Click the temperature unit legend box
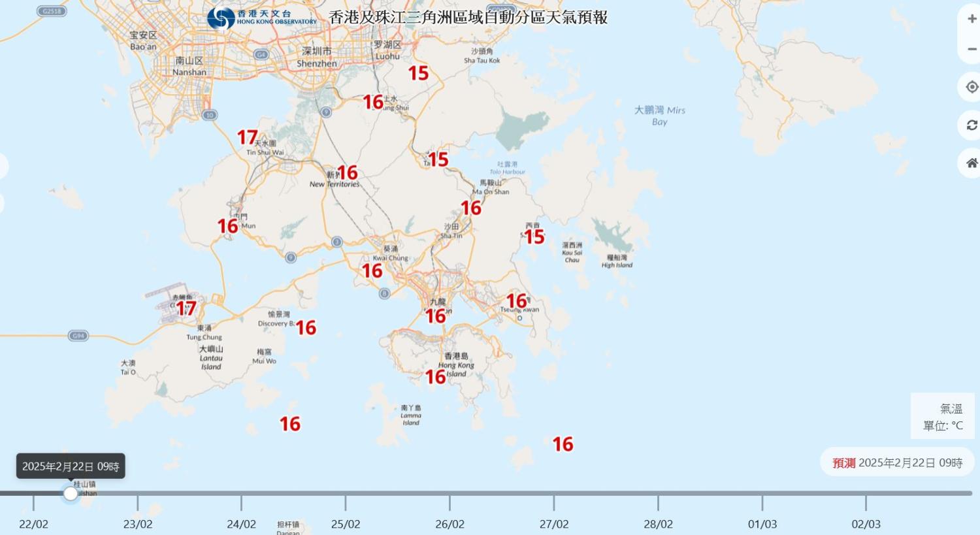Viewport: 980px width, 535px height. tap(941, 417)
